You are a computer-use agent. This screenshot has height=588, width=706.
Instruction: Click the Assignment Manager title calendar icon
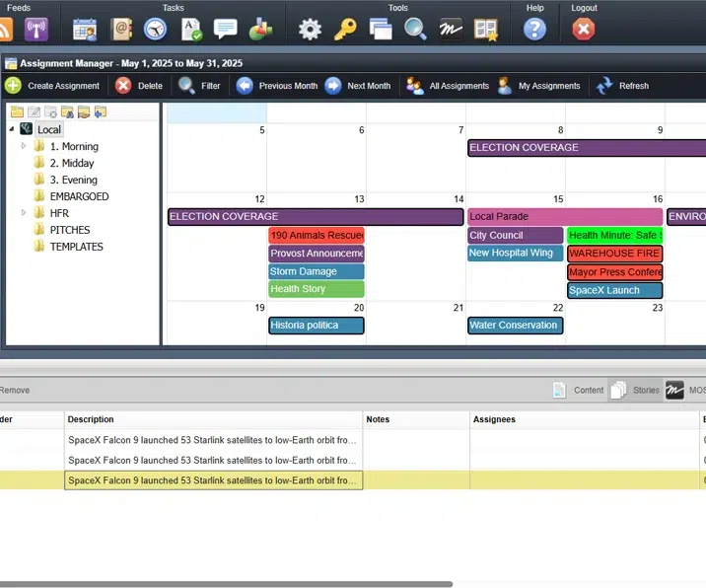click(x=11, y=63)
